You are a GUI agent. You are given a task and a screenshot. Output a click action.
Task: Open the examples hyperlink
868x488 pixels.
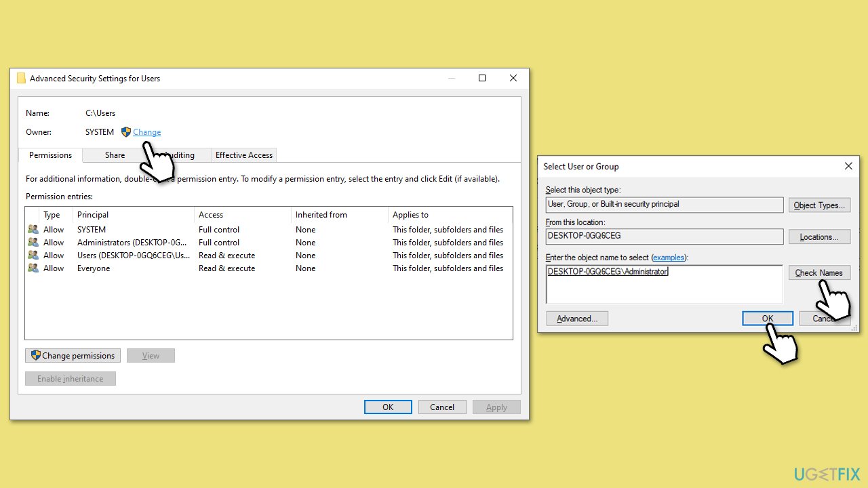669,258
